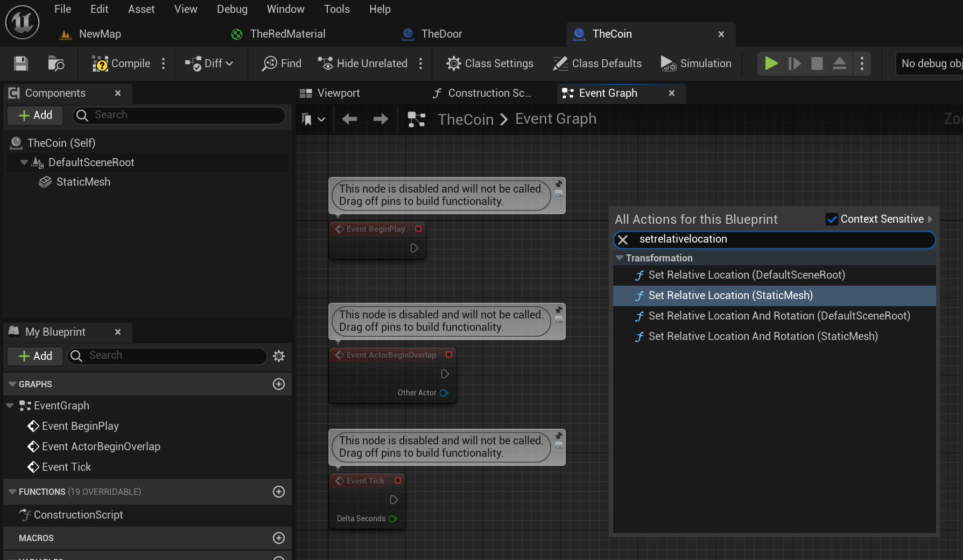The width and height of the screenshot is (963, 560).
Task: Open the Edit menu
Action: pos(99,9)
